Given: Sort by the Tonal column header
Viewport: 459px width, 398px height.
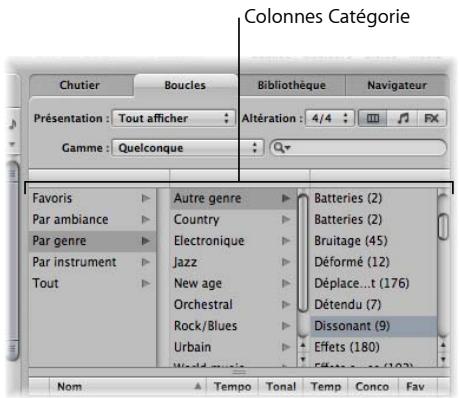Looking at the screenshot, I should [281, 387].
